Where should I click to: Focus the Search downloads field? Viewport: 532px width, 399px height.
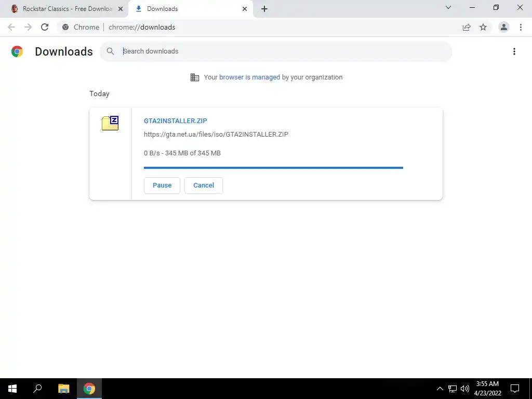[x=276, y=51]
